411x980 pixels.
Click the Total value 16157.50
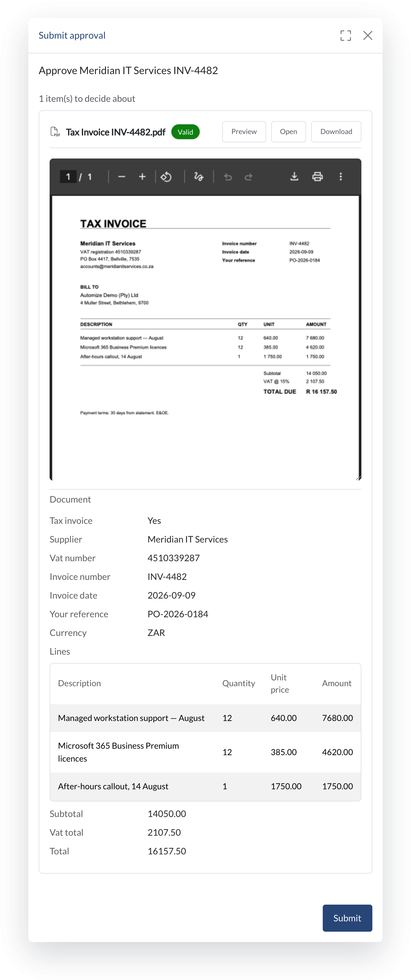tap(167, 850)
